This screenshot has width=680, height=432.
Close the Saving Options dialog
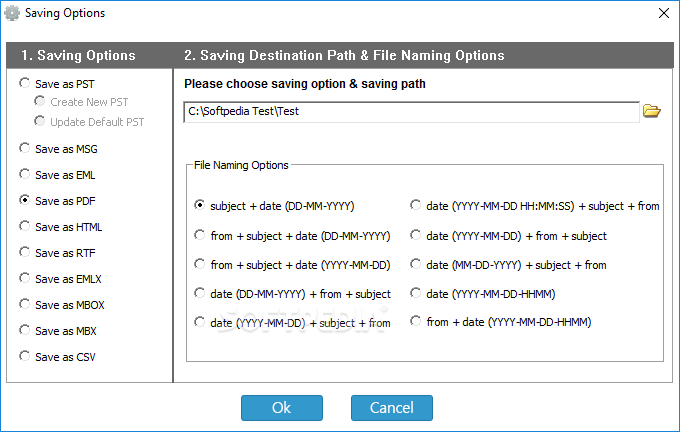[x=664, y=13]
